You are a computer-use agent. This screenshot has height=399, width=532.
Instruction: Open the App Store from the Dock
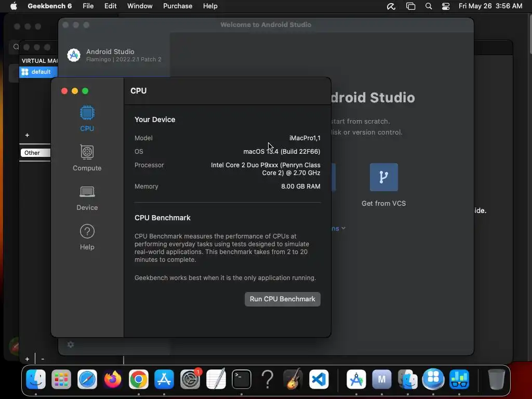tap(164, 379)
